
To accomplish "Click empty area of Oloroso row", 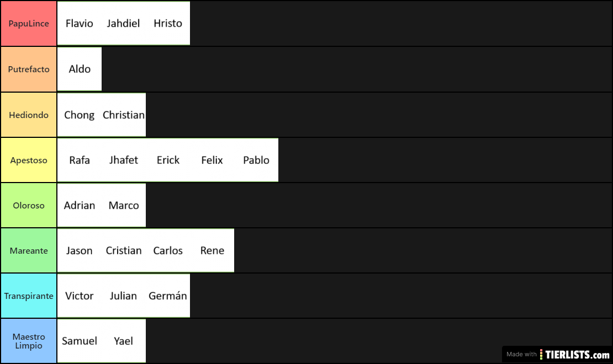I will click(378, 205).
